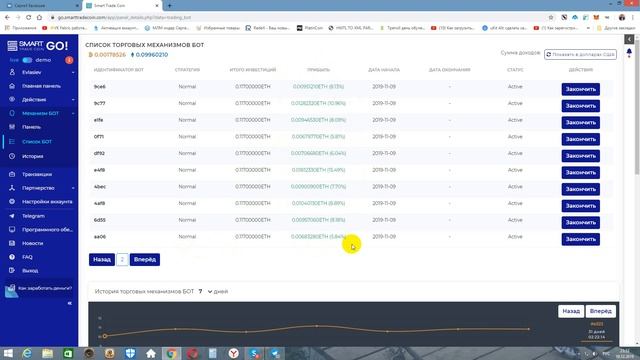Click the browser reload button
The image size is (640, 360).
[x=29, y=18]
